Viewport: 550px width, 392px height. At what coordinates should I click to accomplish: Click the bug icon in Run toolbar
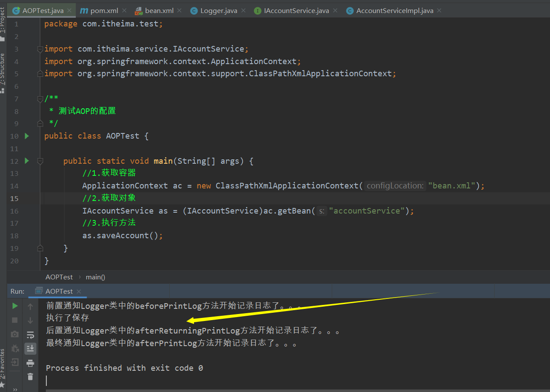pyautogui.click(x=15, y=348)
